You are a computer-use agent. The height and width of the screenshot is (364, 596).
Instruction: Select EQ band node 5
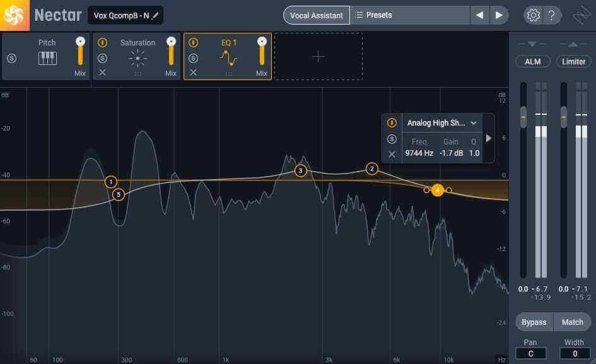point(119,195)
